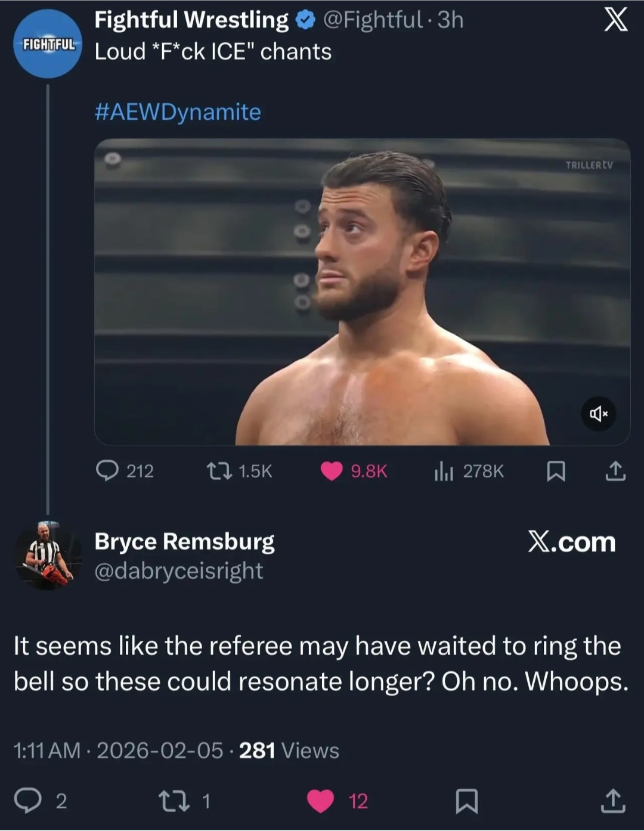Bookmark Bryce Remsburg's post
The image size is (644, 831).
tap(466, 801)
